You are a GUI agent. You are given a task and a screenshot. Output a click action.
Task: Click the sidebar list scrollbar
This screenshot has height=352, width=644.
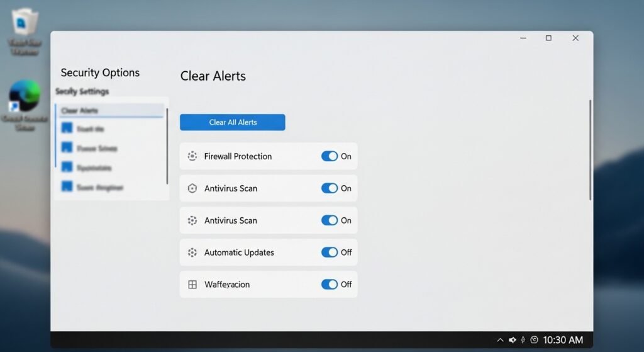pyautogui.click(x=167, y=146)
